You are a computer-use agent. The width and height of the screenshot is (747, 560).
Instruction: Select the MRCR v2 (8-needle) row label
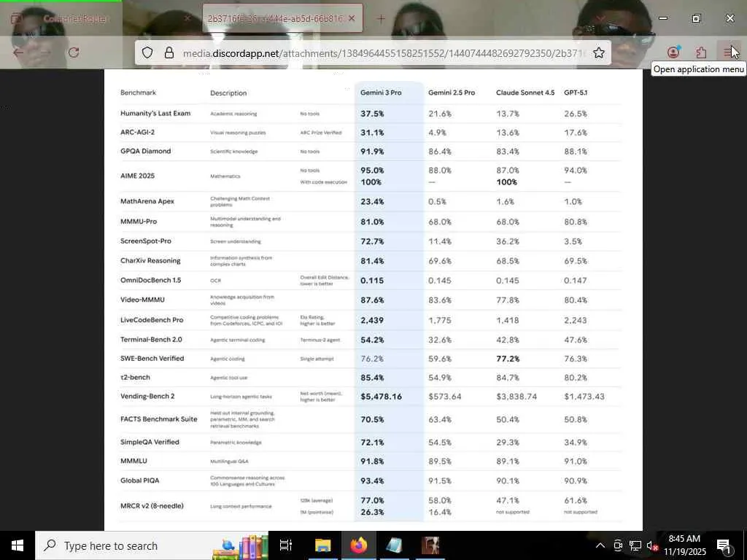[x=152, y=506]
